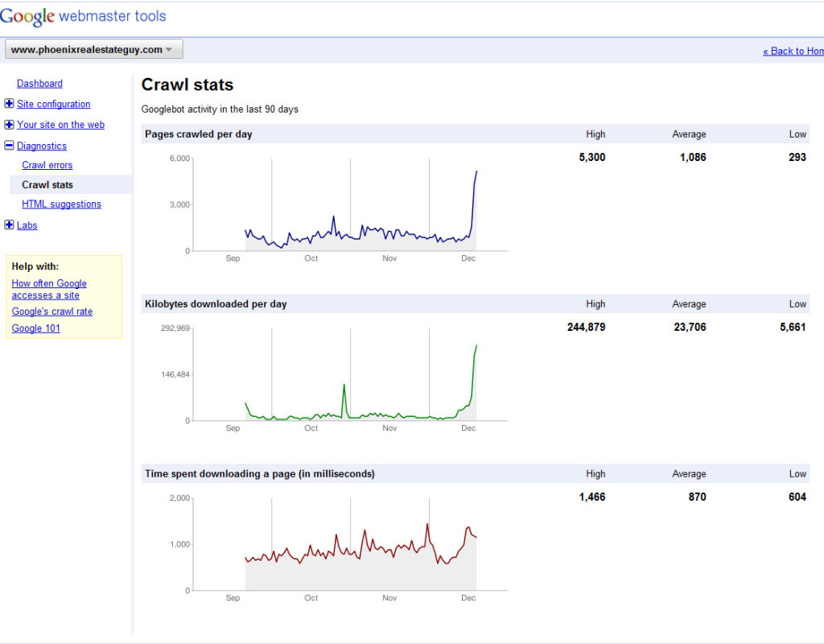Viewport: 824px width, 644px height.
Task: Expand Your site on the web section
Action: (x=9, y=125)
